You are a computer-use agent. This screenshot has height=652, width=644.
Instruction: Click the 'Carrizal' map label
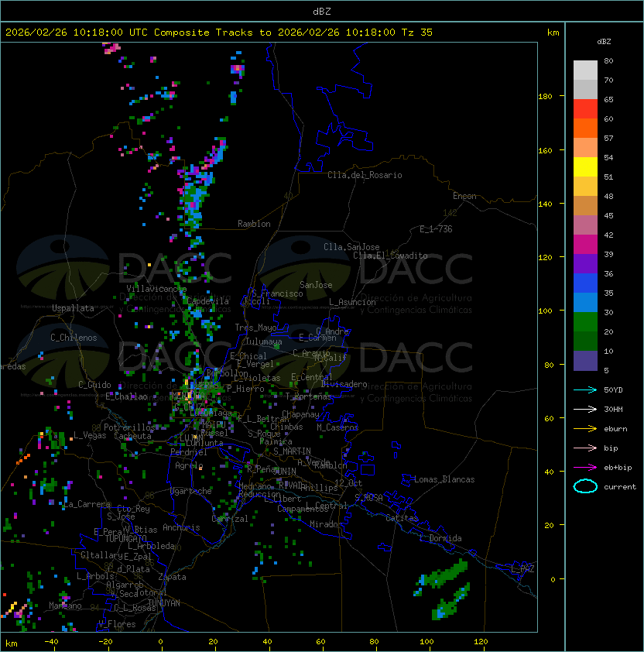click(230, 519)
